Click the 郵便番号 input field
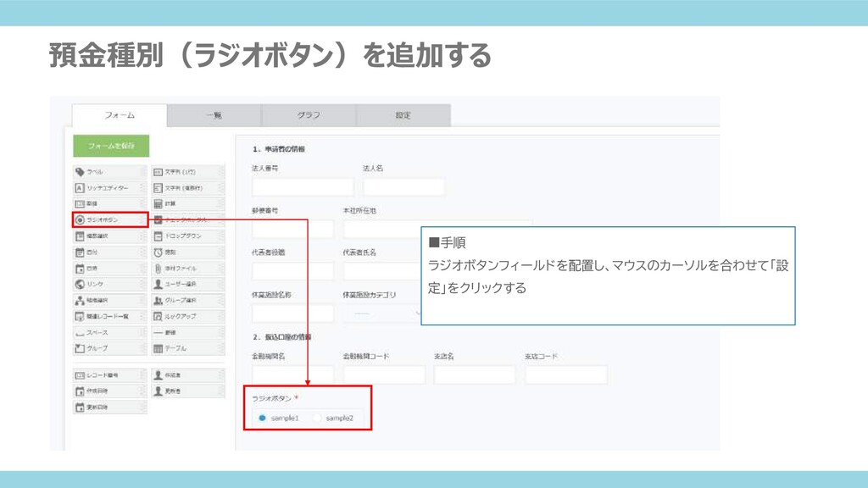868x488 pixels. click(x=292, y=229)
